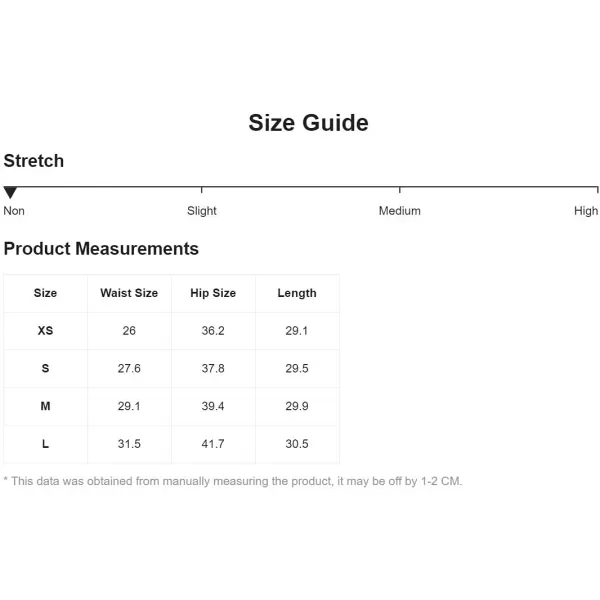
Task: Click the Slight stretch tick mark
Action: [202, 190]
